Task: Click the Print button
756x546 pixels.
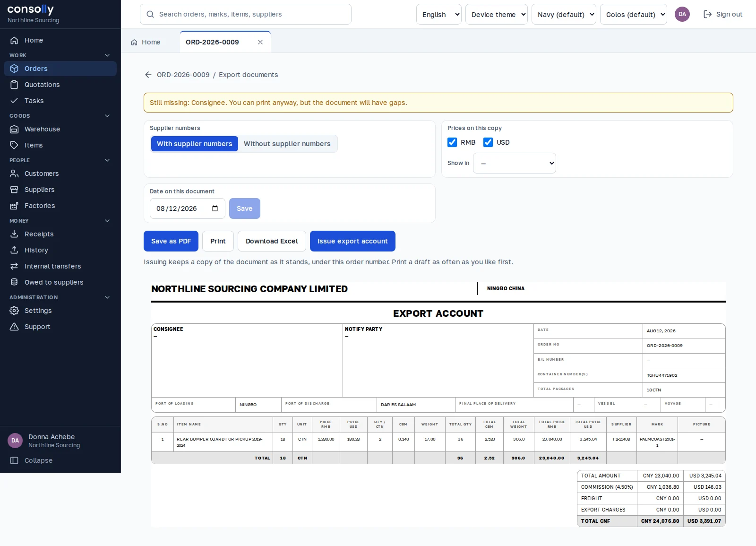Action: coord(218,241)
